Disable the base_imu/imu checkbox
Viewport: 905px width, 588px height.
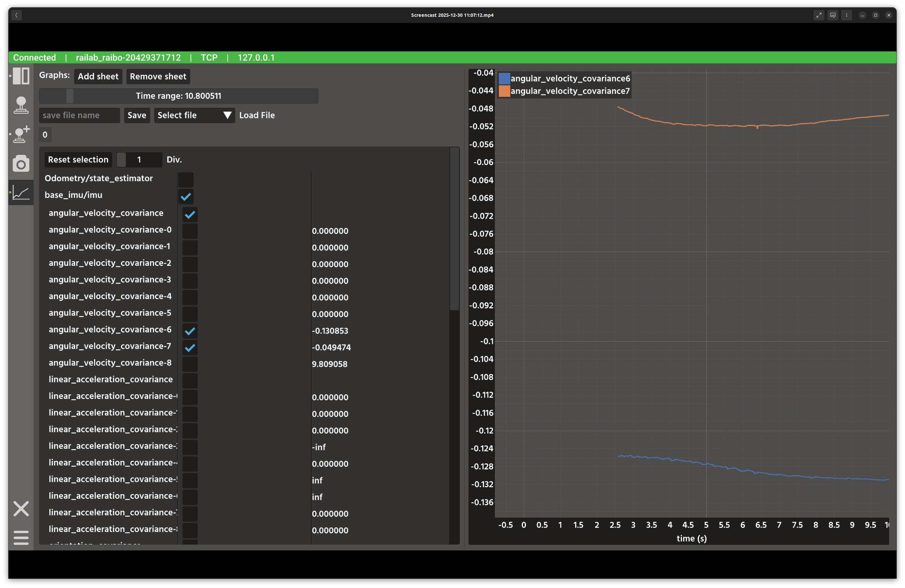tap(186, 197)
